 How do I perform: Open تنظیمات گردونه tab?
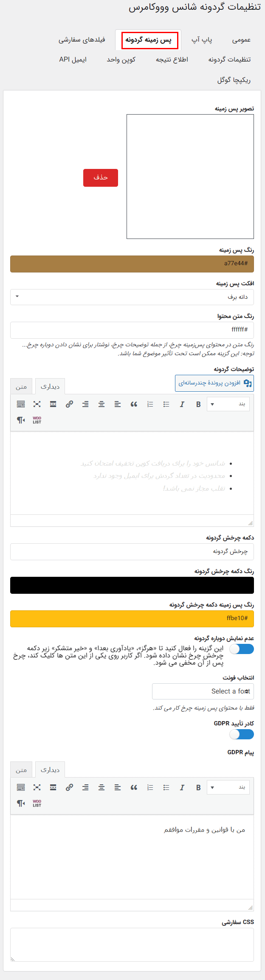coord(229,59)
